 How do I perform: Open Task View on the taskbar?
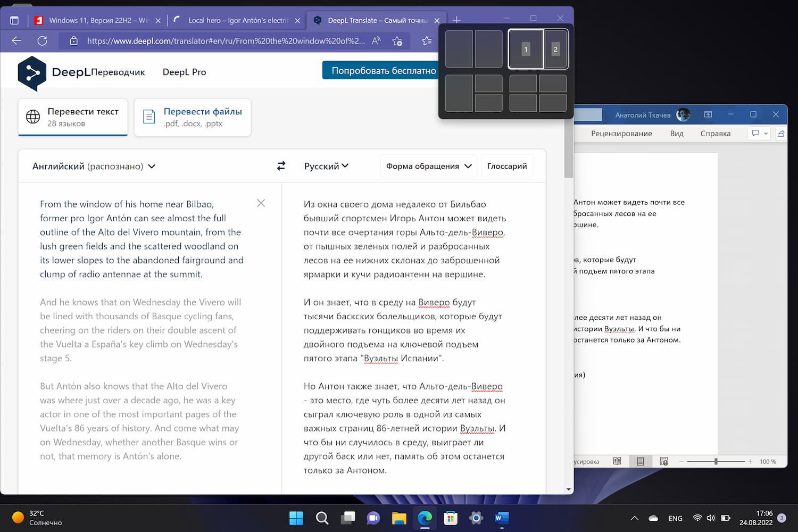click(x=348, y=518)
